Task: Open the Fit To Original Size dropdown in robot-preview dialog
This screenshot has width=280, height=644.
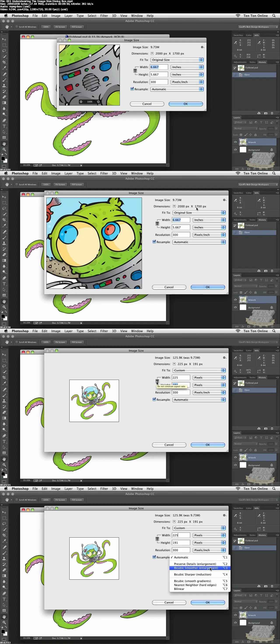Action: [177, 60]
